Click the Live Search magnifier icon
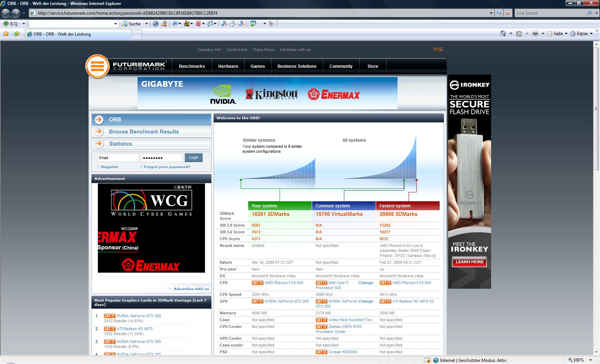This screenshot has width=600, height=364. tap(589, 13)
